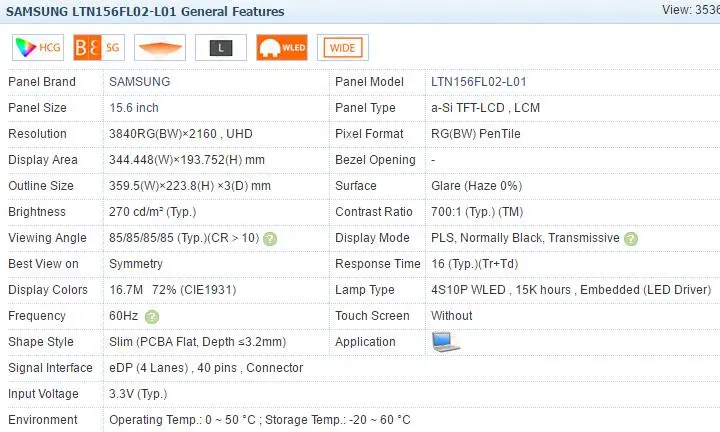Select input voltage 3.3V (Typ.)
The height and width of the screenshot is (432, 720).
138,394
